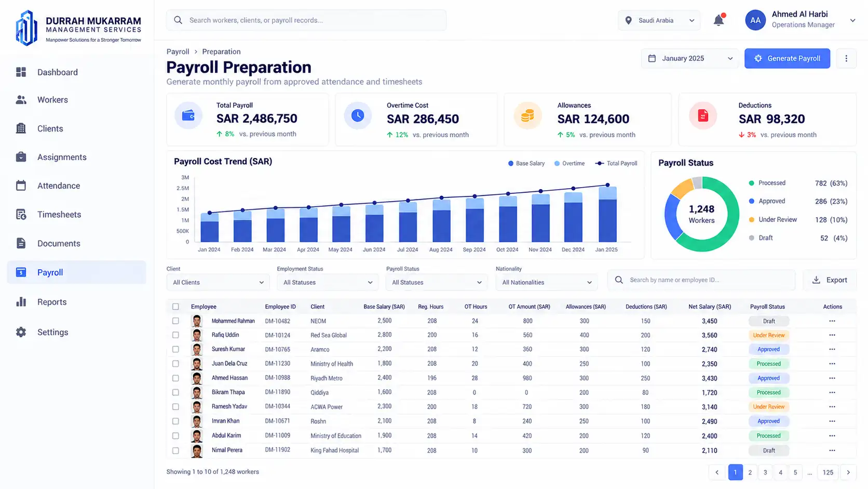The width and height of the screenshot is (868, 489).
Task: Open Workers menu item
Action: pos(77,100)
